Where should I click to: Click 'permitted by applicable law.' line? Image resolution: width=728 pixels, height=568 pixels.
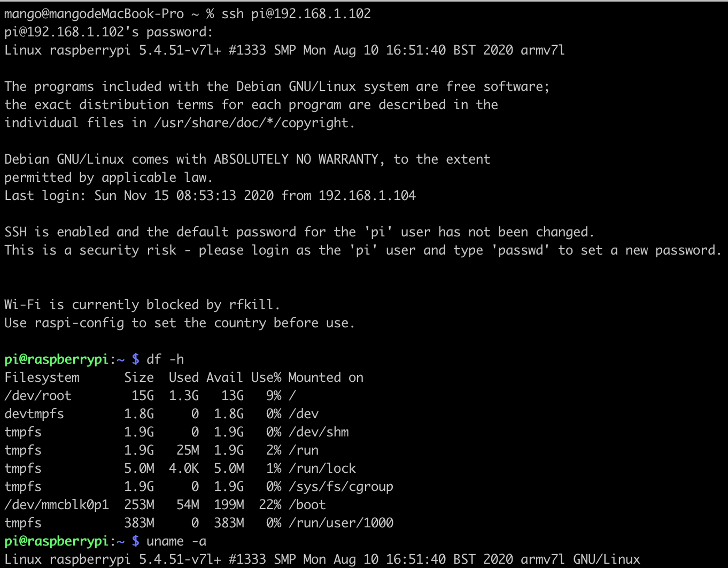(x=109, y=178)
